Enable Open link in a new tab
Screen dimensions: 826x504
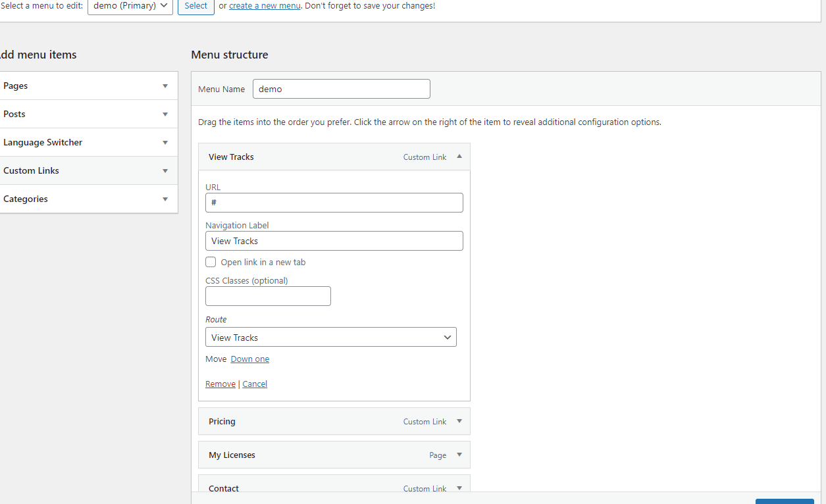click(x=211, y=262)
